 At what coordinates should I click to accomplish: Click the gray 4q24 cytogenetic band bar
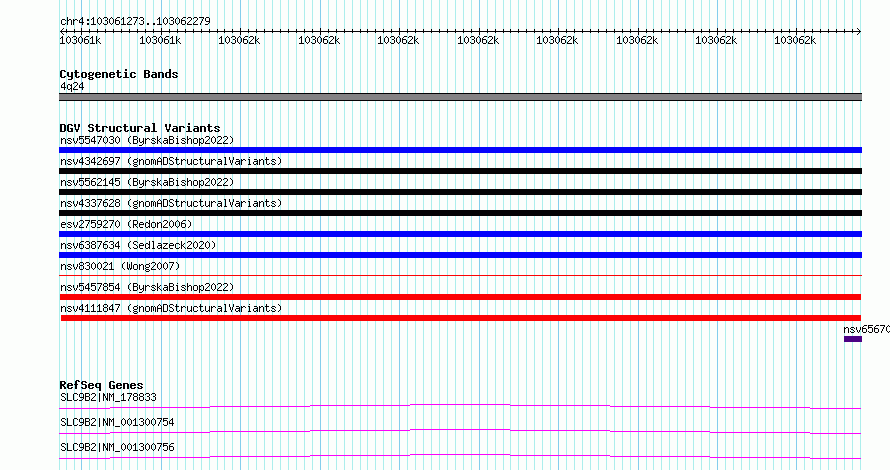point(460,97)
